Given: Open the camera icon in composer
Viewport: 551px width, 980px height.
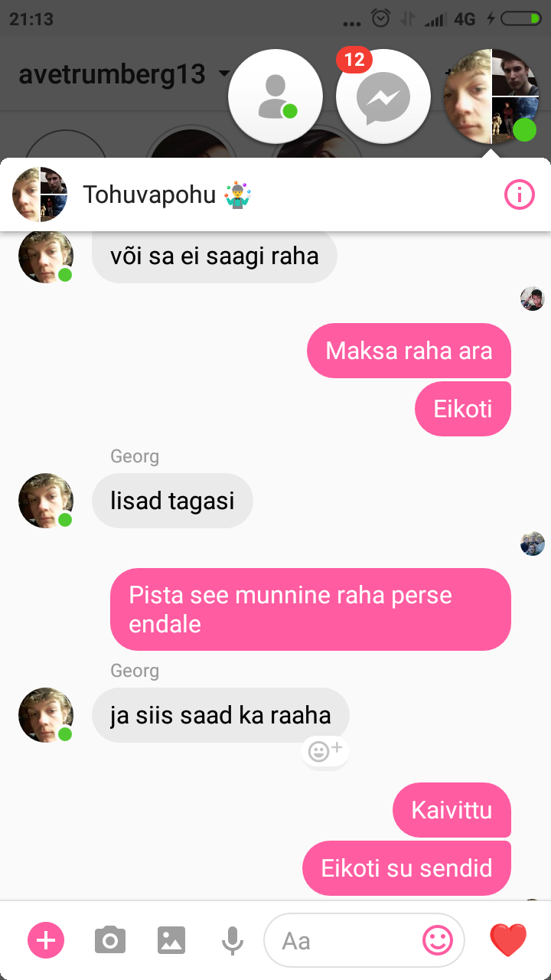Looking at the screenshot, I should (x=110, y=940).
